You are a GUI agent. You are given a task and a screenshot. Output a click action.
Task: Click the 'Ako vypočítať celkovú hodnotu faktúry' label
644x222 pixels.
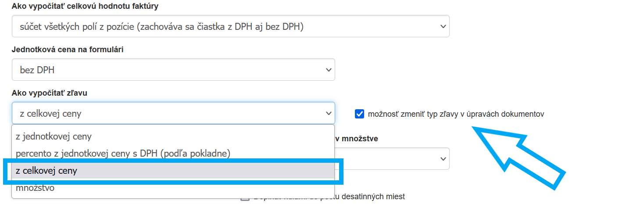pos(85,7)
